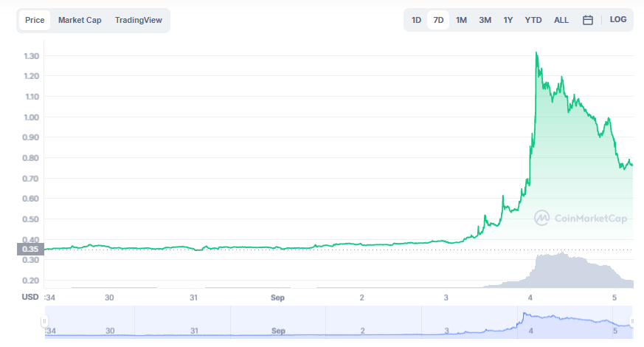Display ALL price history
The height and width of the screenshot is (347, 644).
[x=561, y=20]
